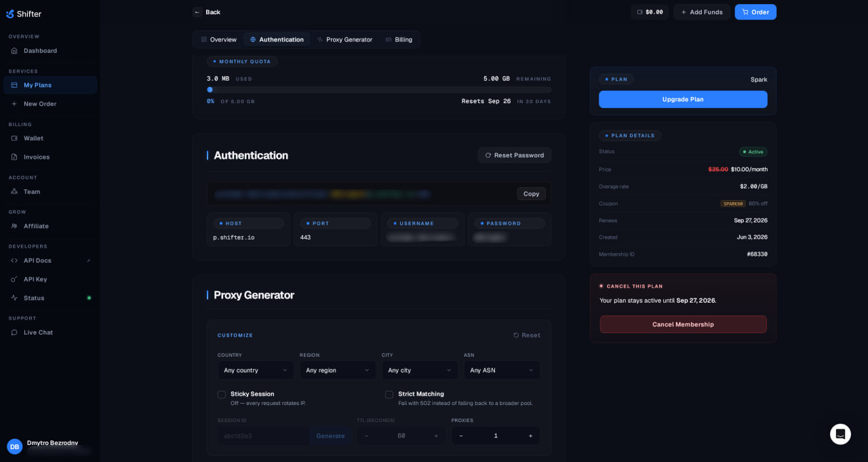The width and height of the screenshot is (868, 462).
Task: Click the Wallet icon in sidebar
Action: point(14,138)
